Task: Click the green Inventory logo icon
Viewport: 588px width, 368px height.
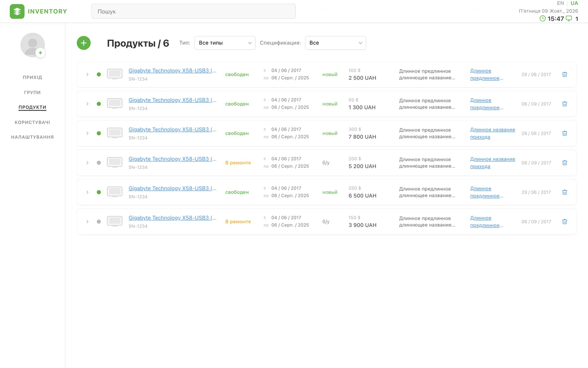Action: point(17,11)
